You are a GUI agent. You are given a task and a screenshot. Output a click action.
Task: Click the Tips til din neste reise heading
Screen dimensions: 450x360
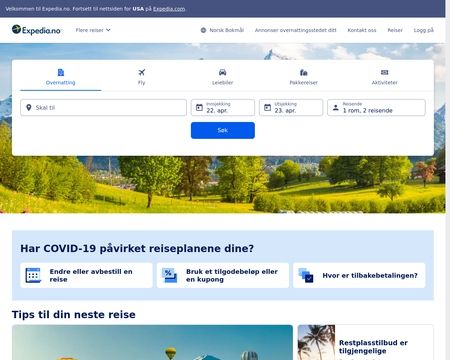74,314
